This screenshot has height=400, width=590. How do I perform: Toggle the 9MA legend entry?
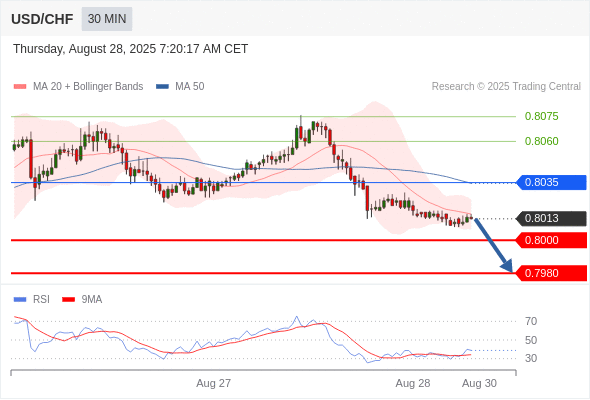[82, 300]
